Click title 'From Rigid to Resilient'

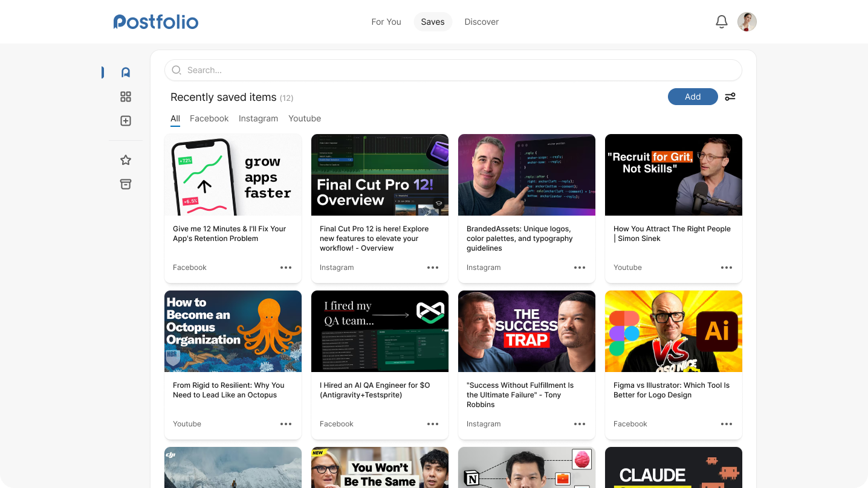coord(228,390)
